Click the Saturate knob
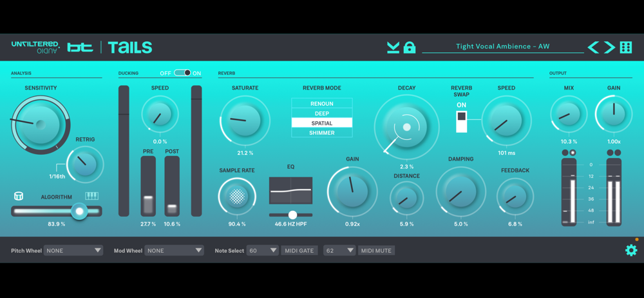This screenshot has height=298, width=644. (x=245, y=120)
